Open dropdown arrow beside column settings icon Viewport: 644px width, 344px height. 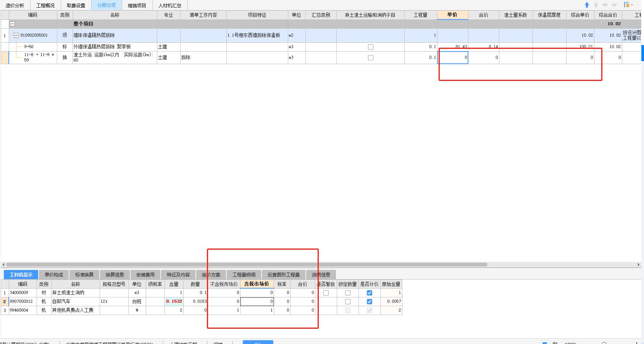[x=632, y=5]
